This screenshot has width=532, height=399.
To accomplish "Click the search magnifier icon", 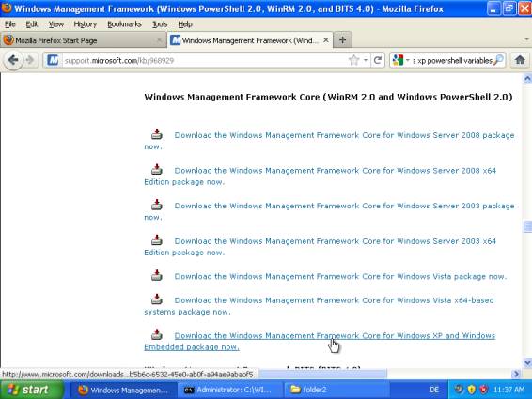I will [498, 60].
